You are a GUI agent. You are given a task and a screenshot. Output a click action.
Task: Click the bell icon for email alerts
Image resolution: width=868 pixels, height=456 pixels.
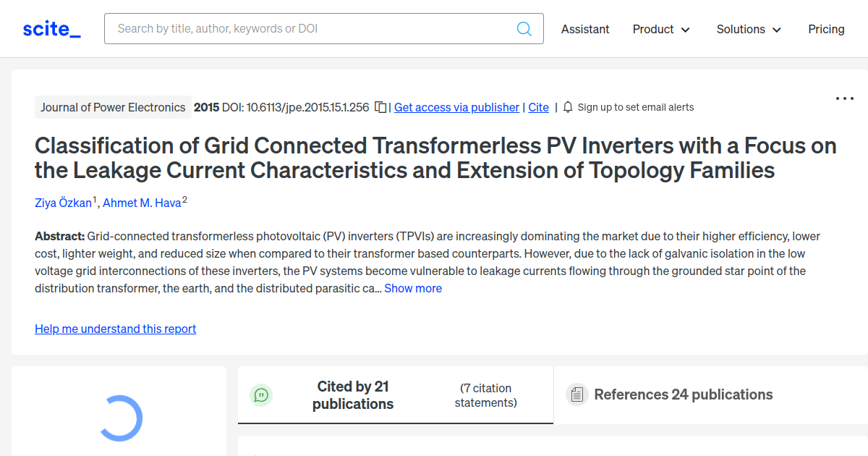coord(568,106)
